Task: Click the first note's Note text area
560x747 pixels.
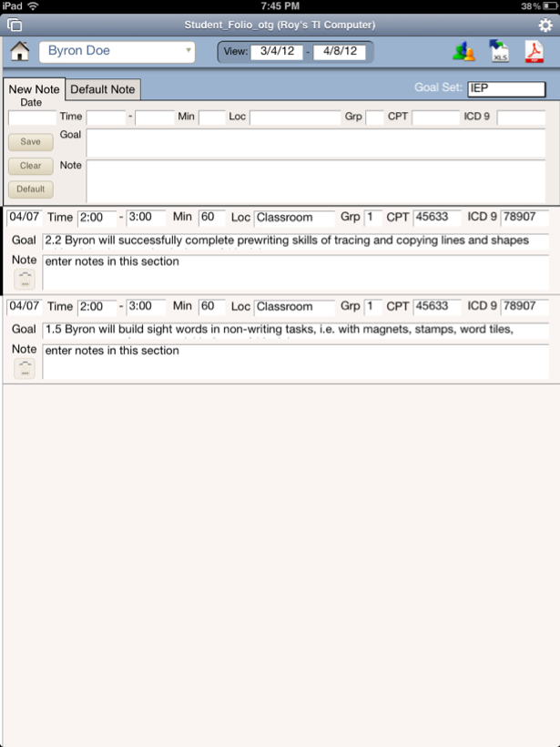Action: tap(295, 273)
